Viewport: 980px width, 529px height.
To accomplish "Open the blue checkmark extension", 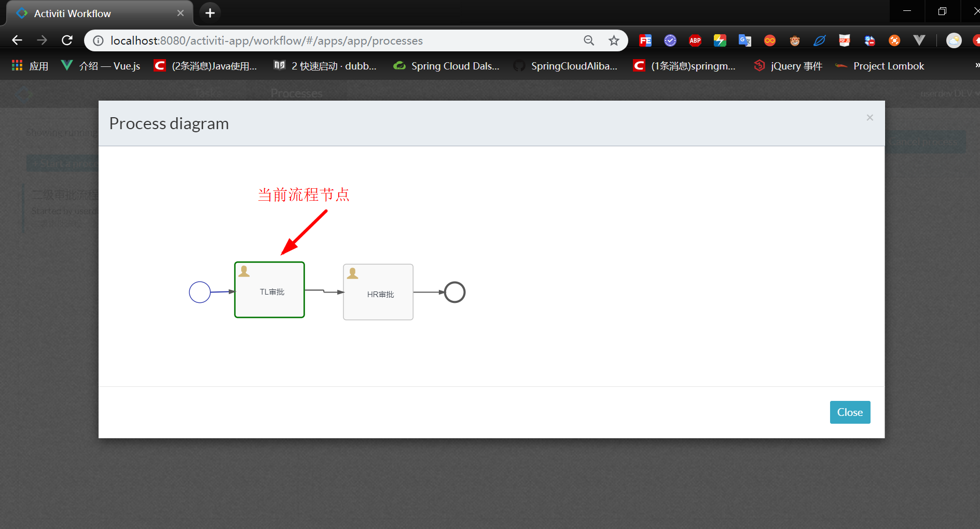I will [x=670, y=40].
